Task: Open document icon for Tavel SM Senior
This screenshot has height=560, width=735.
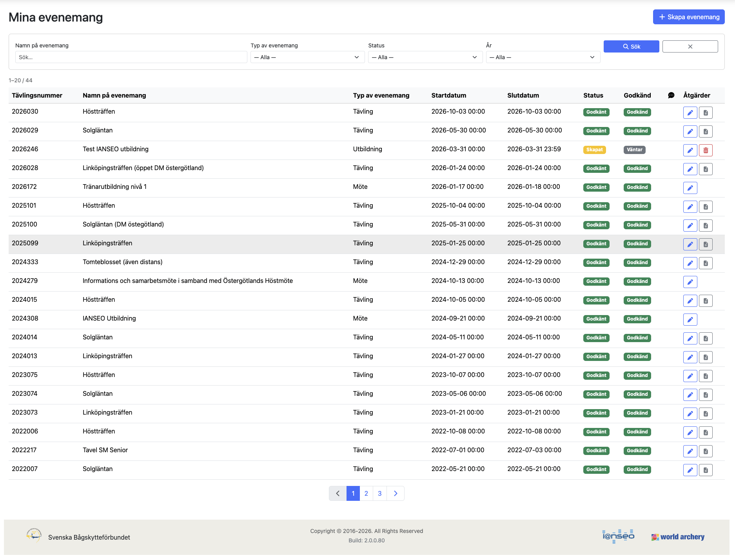Action: pos(705,451)
